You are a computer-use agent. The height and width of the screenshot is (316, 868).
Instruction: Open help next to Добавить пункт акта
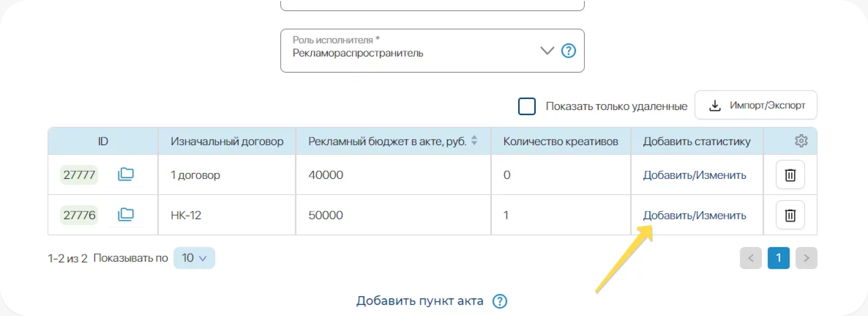coord(500,301)
